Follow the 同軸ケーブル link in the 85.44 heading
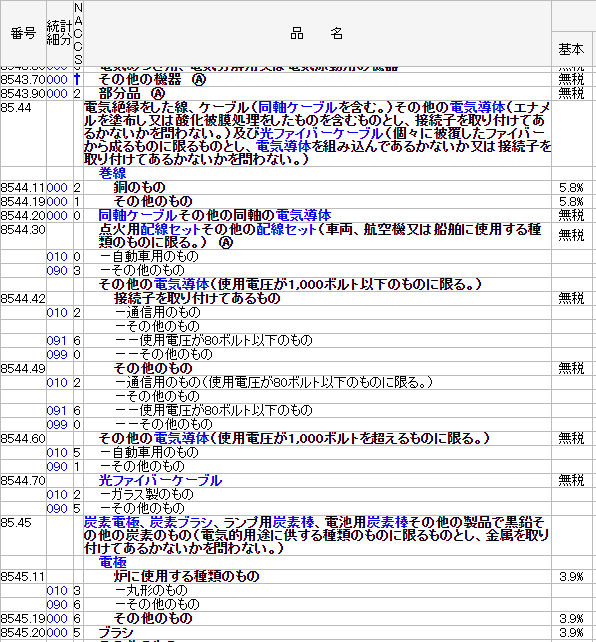Image resolution: width=596 pixels, height=642 pixels. [298, 108]
